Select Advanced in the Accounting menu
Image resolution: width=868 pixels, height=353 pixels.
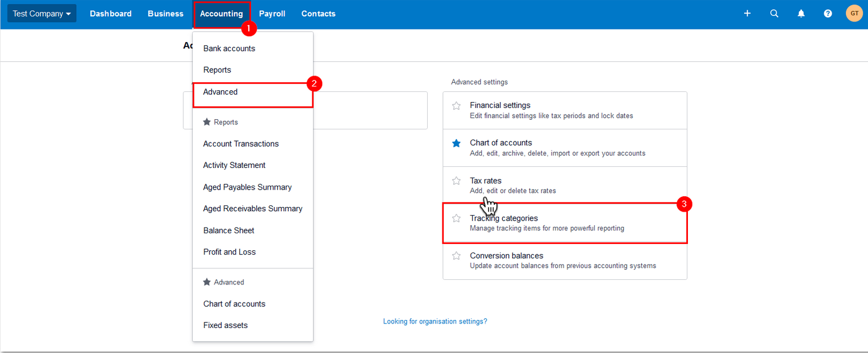[x=220, y=92]
